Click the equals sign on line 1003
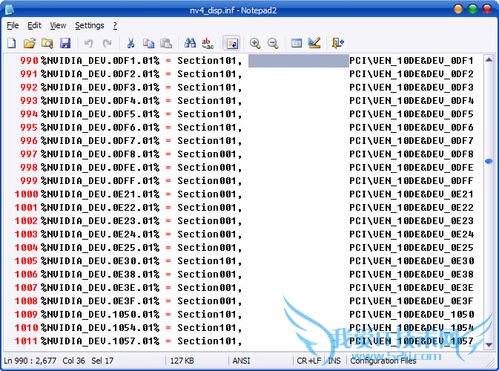 click(168, 234)
